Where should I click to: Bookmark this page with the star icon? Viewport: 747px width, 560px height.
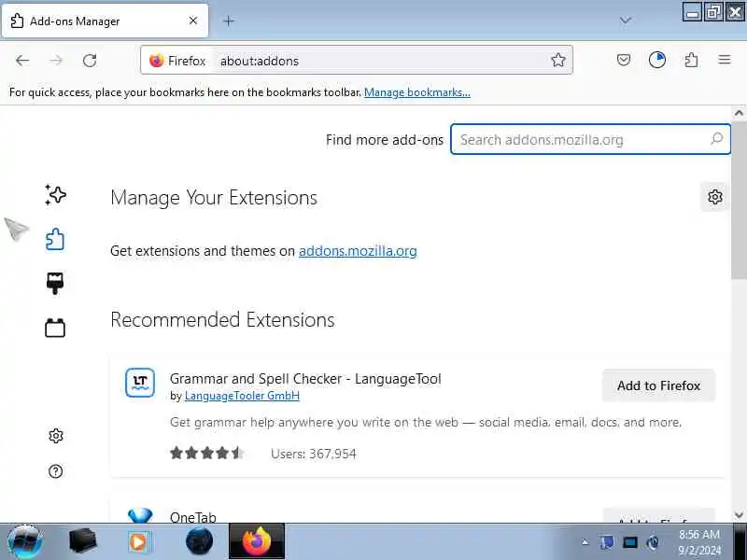coord(557,60)
